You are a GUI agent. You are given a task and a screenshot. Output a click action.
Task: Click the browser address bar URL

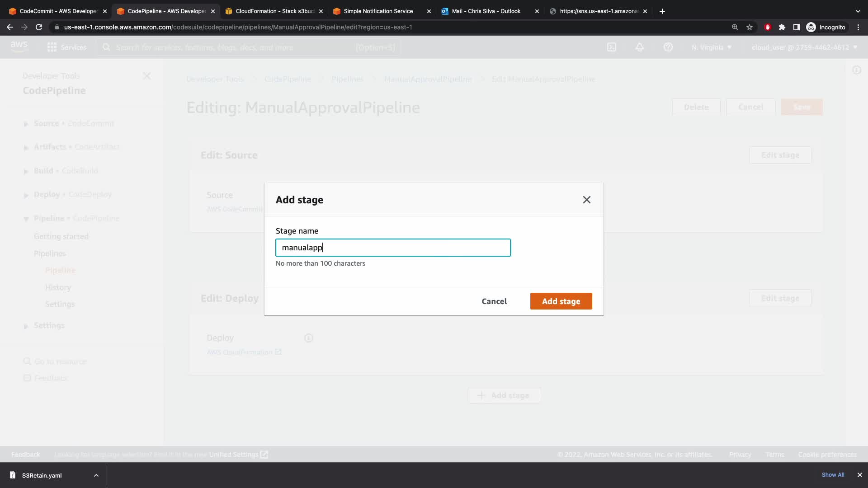click(238, 27)
